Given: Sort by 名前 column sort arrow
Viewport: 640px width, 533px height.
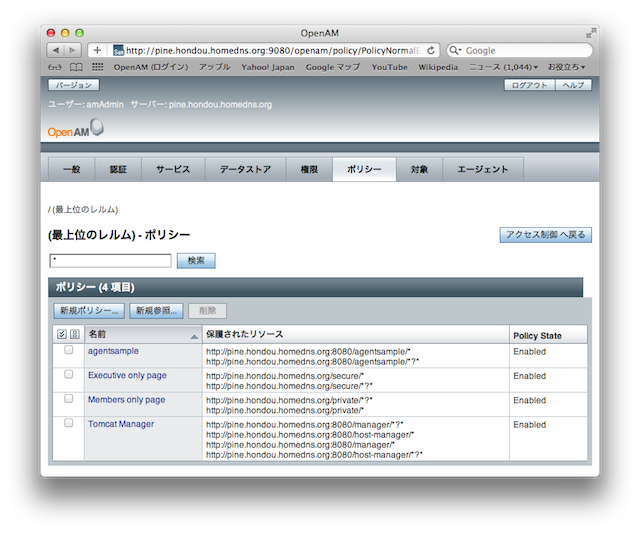Looking at the screenshot, I should (x=193, y=335).
